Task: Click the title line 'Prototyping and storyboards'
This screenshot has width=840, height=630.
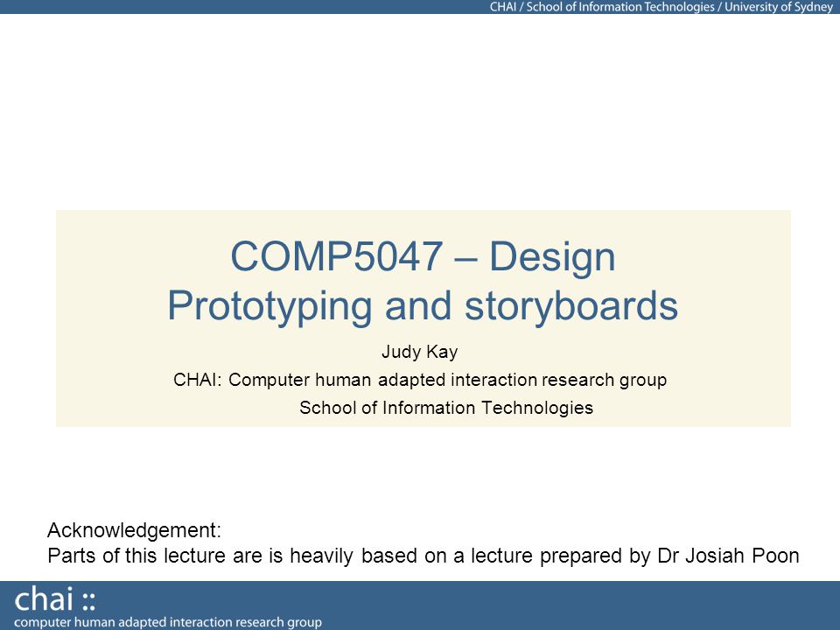Action: 423,306
